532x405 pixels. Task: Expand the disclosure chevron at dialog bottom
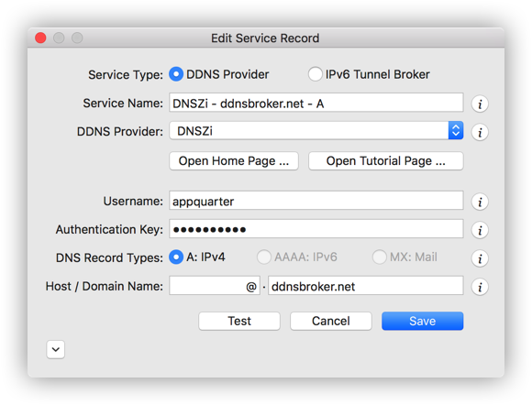point(56,349)
